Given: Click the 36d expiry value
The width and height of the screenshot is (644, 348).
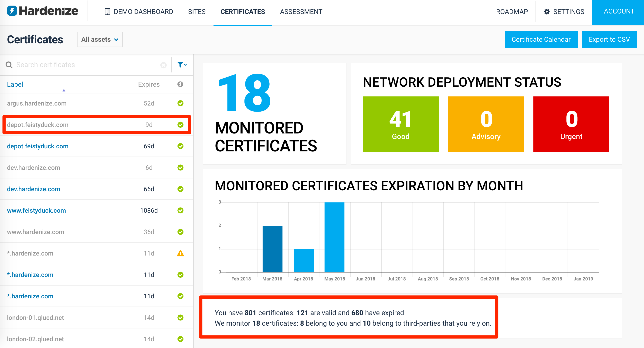Looking at the screenshot, I should pyautogui.click(x=149, y=232).
